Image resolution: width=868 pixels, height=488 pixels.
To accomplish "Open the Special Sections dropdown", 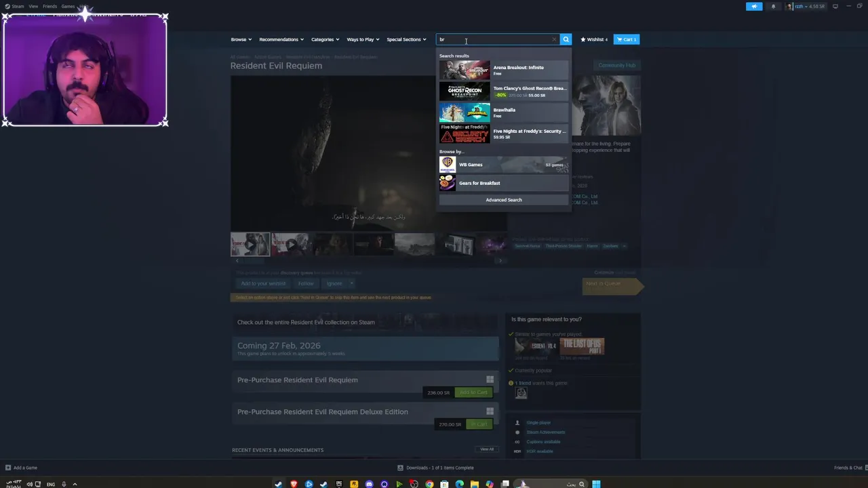I will pos(406,39).
